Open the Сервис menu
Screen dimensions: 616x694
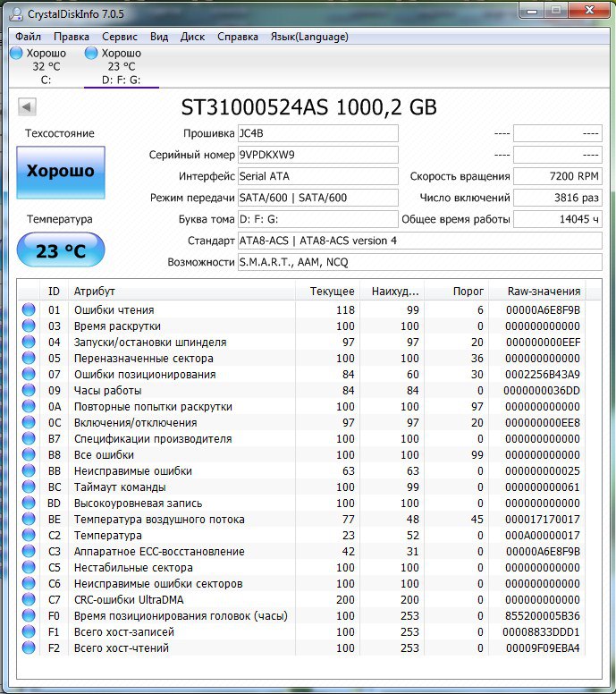click(120, 37)
